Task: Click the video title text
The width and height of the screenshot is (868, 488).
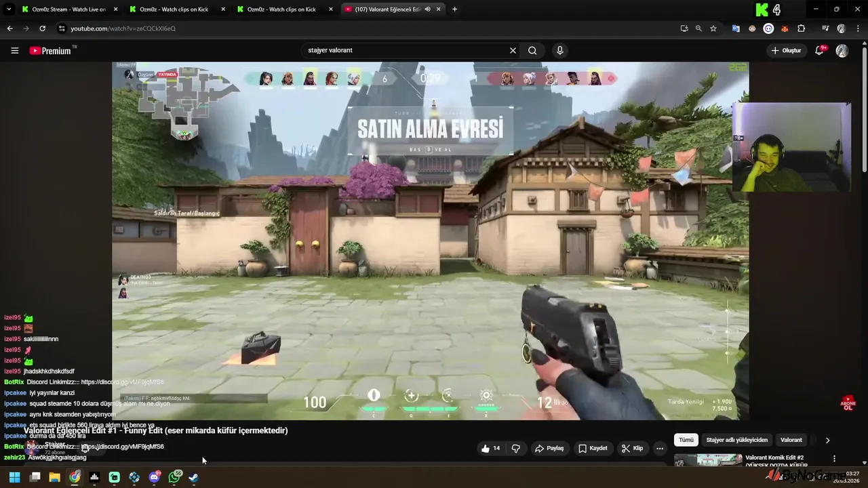Action: 156,430
